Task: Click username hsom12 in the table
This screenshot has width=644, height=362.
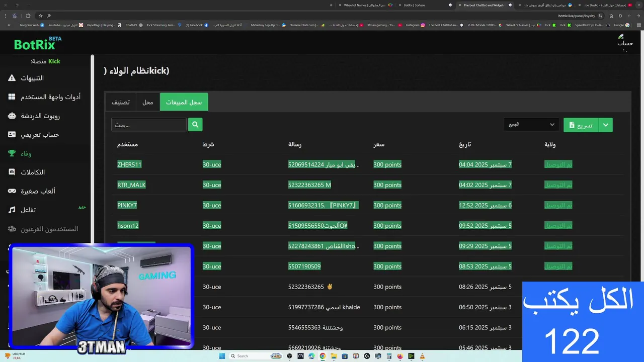Action: pos(128,226)
